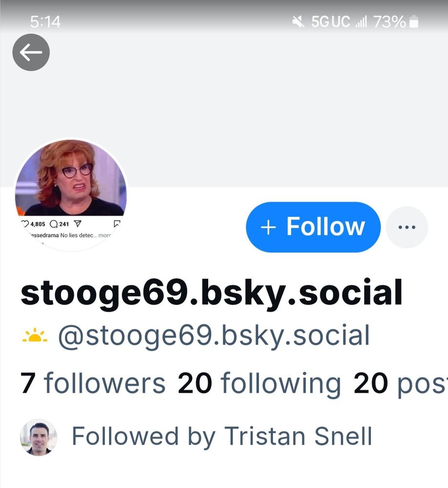Tap the bold stooge69.bsky.social display name
Screen dimensions: 448x488
pyautogui.click(x=212, y=293)
